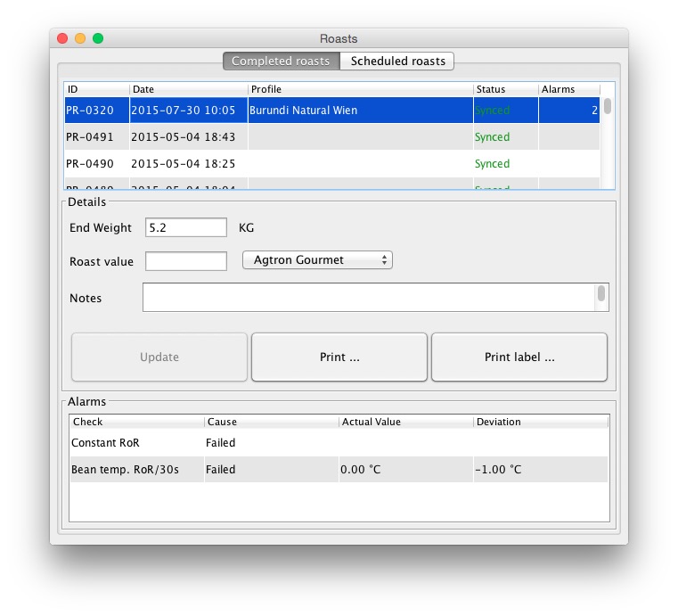Sort roasts by Profile column header
Screen dimensions: 678x616
[x=361, y=89]
